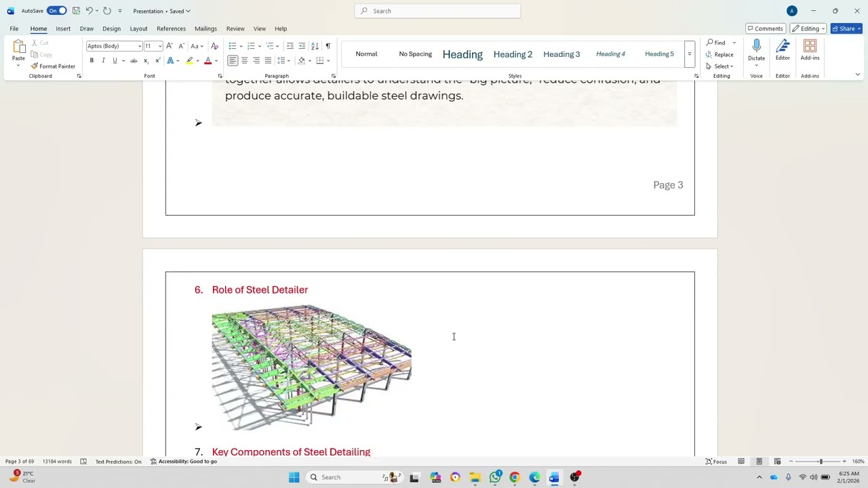Center-align the paragraph text
The image size is (868, 488).
244,61
